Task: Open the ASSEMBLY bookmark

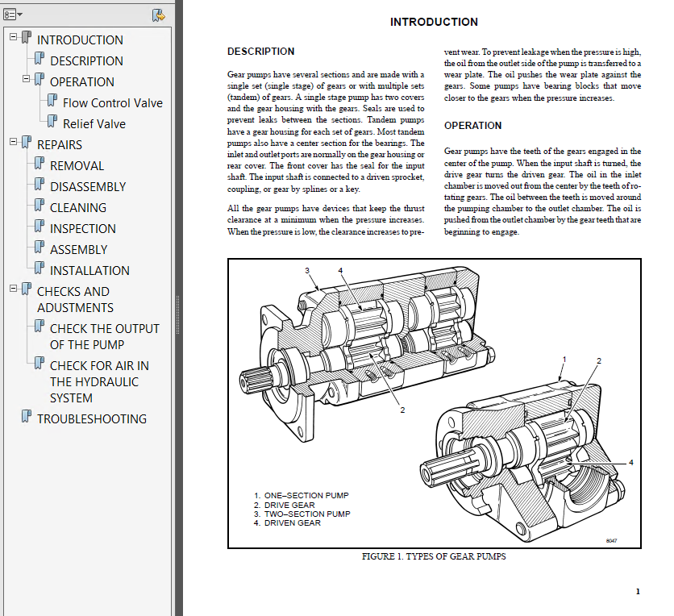Action: click(79, 250)
